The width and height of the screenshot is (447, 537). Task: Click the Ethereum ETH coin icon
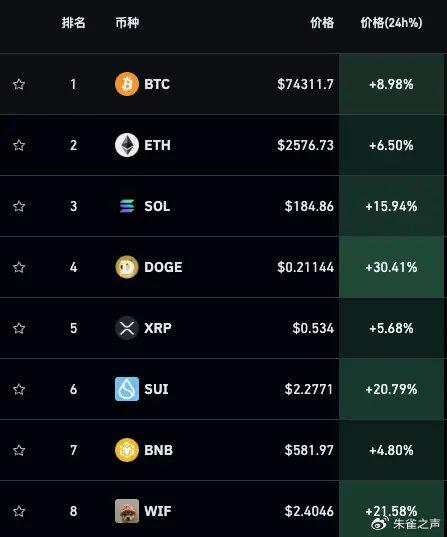click(x=127, y=145)
